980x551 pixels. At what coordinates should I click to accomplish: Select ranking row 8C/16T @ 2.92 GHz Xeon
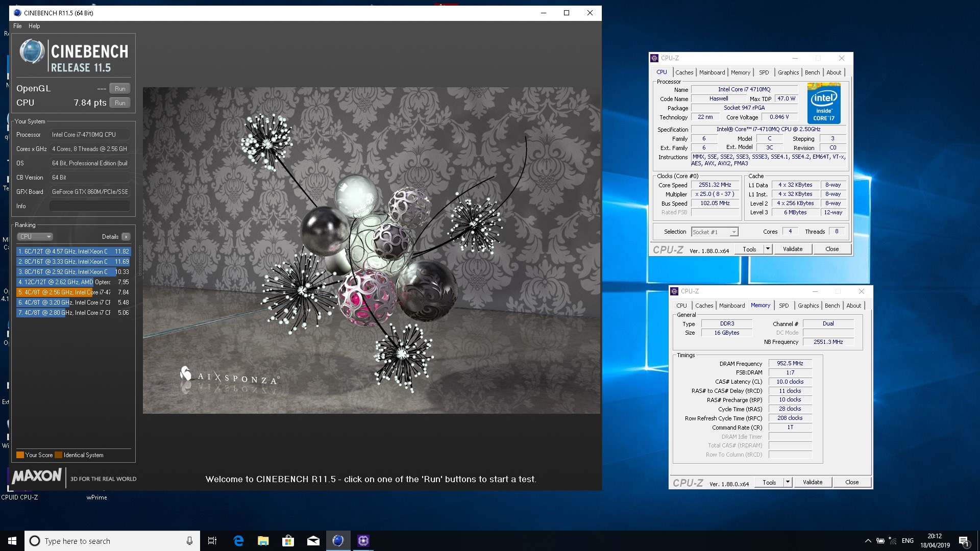73,272
